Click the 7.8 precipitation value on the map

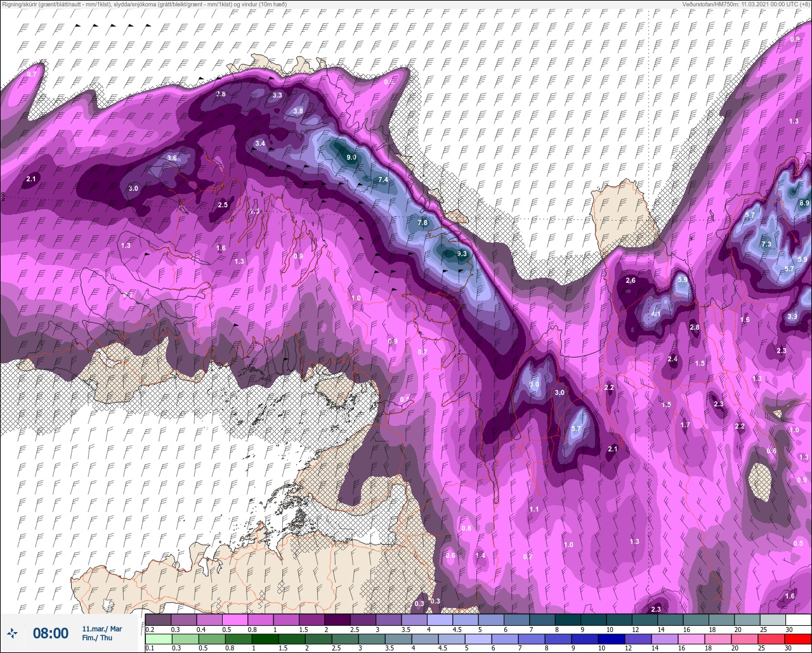(422, 223)
